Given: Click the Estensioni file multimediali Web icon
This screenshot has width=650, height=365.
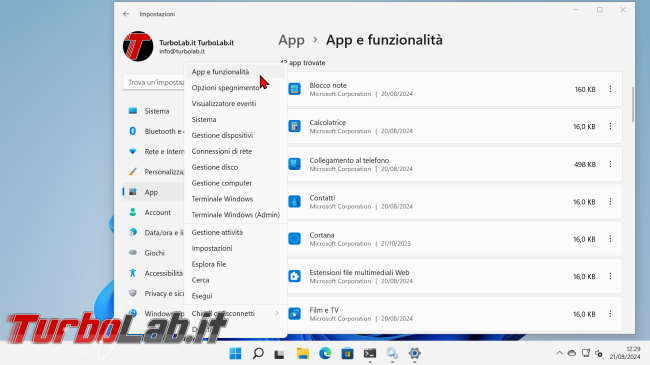Looking at the screenshot, I should pos(295,276).
